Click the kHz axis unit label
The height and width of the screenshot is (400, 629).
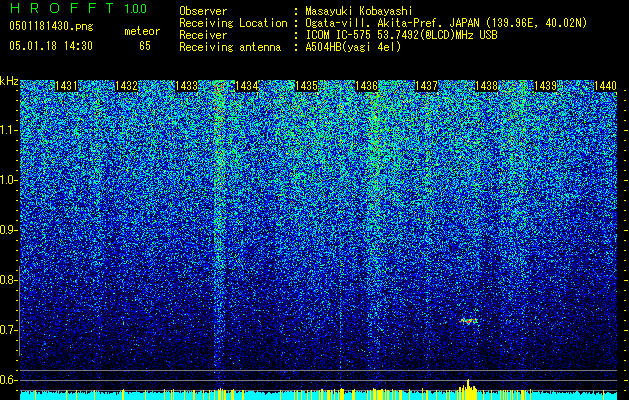click(9, 81)
